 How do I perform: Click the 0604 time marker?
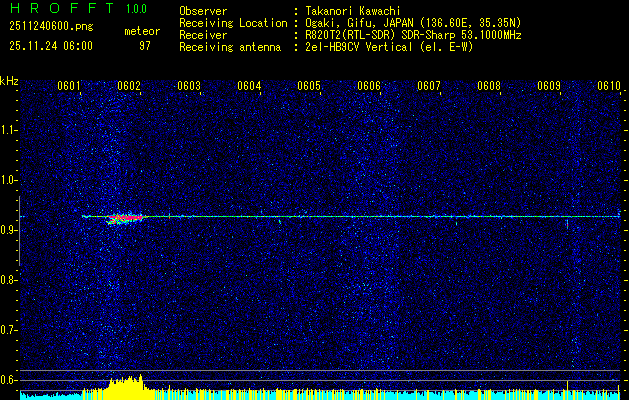249,86
